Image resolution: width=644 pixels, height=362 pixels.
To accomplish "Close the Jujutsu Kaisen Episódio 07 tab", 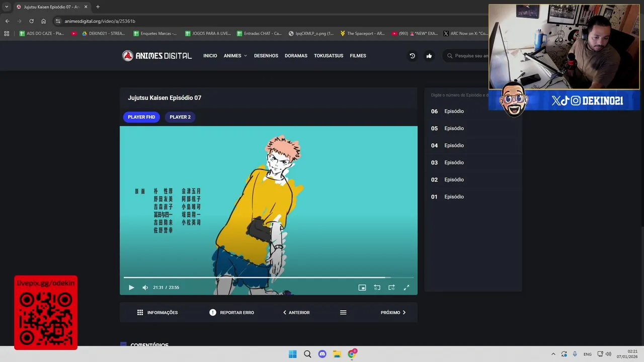I will (x=86, y=7).
